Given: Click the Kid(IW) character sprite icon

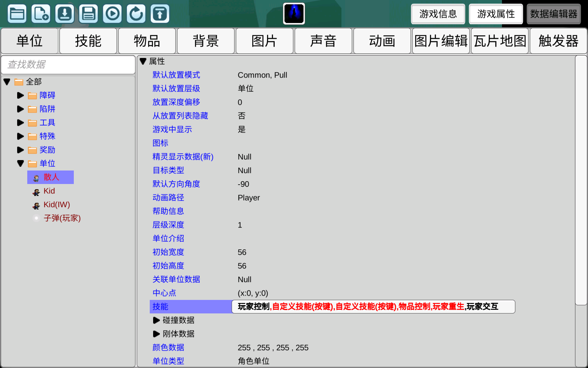Looking at the screenshot, I should 36,206.
